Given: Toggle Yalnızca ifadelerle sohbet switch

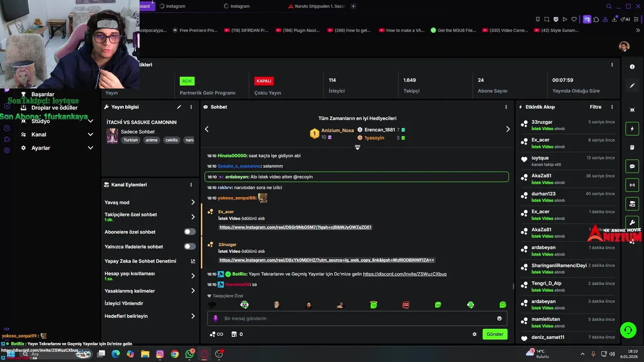Looking at the screenshot, I should point(190,246).
